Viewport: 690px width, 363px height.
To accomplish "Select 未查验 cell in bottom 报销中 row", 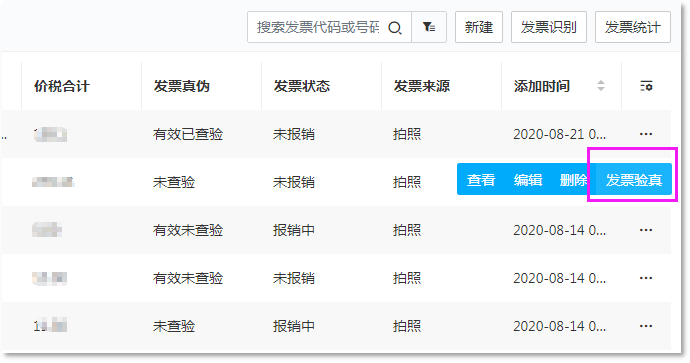I will click(x=174, y=326).
